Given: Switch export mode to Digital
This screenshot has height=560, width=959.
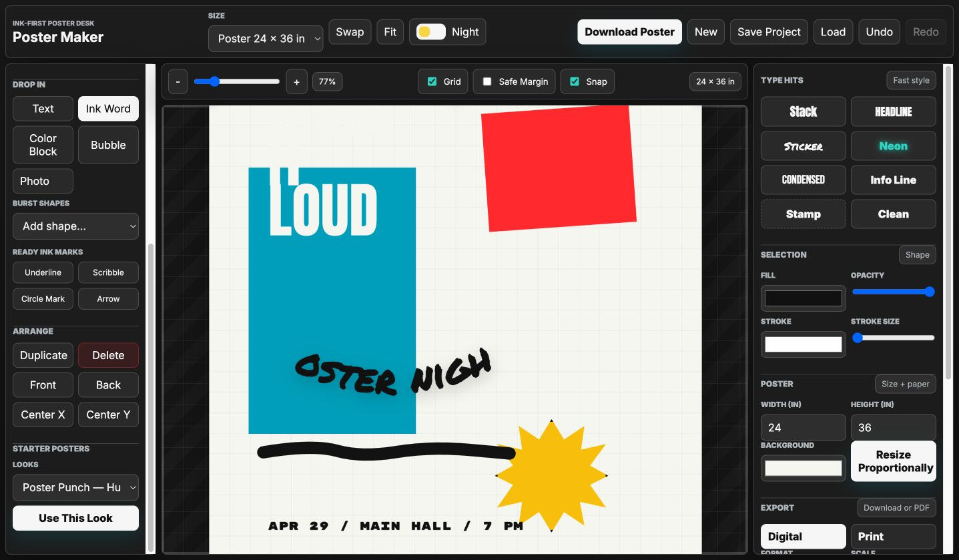Looking at the screenshot, I should (804, 537).
